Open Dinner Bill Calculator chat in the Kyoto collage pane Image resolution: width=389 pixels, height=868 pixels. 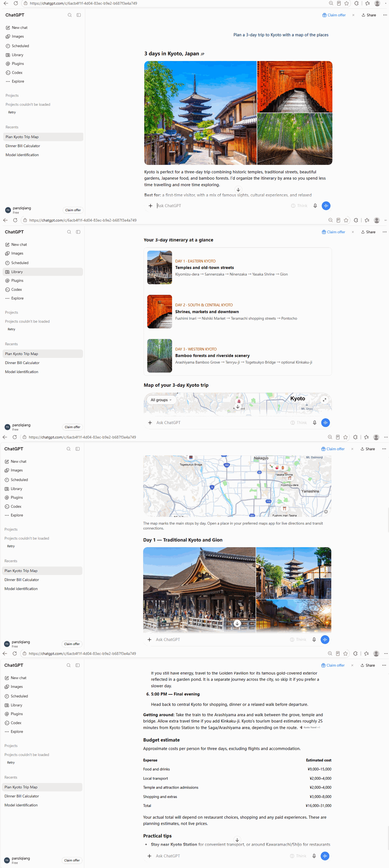coord(23,146)
